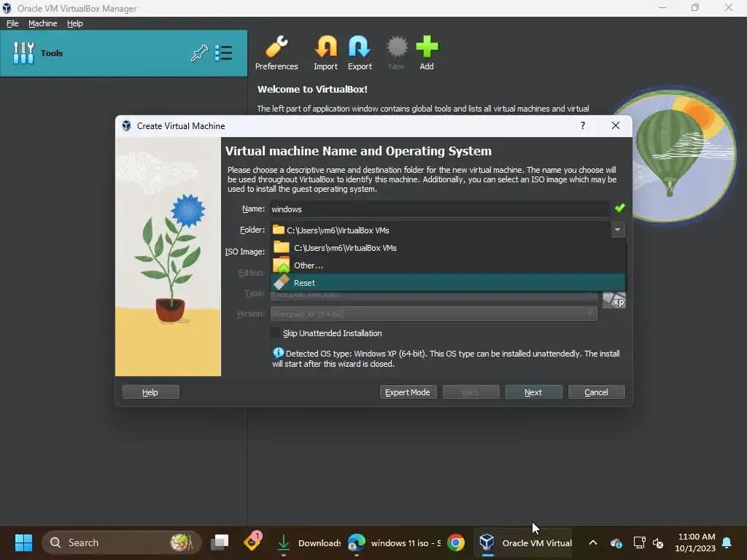Choose Reset in folder dropdown
The width and height of the screenshot is (747, 560).
pos(448,283)
